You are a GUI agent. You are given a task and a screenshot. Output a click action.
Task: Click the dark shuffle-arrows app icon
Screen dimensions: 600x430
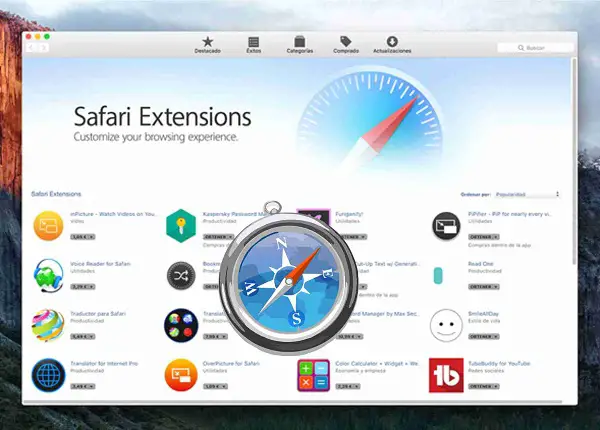pyautogui.click(x=181, y=275)
